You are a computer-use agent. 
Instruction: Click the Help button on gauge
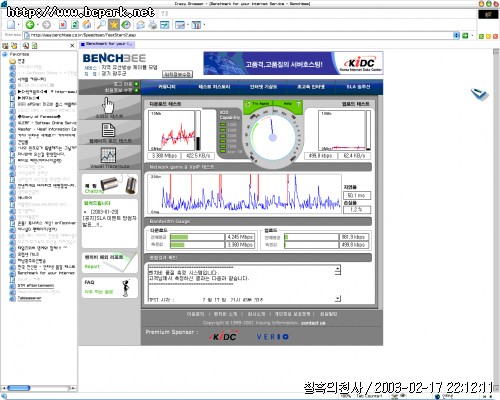point(288,104)
